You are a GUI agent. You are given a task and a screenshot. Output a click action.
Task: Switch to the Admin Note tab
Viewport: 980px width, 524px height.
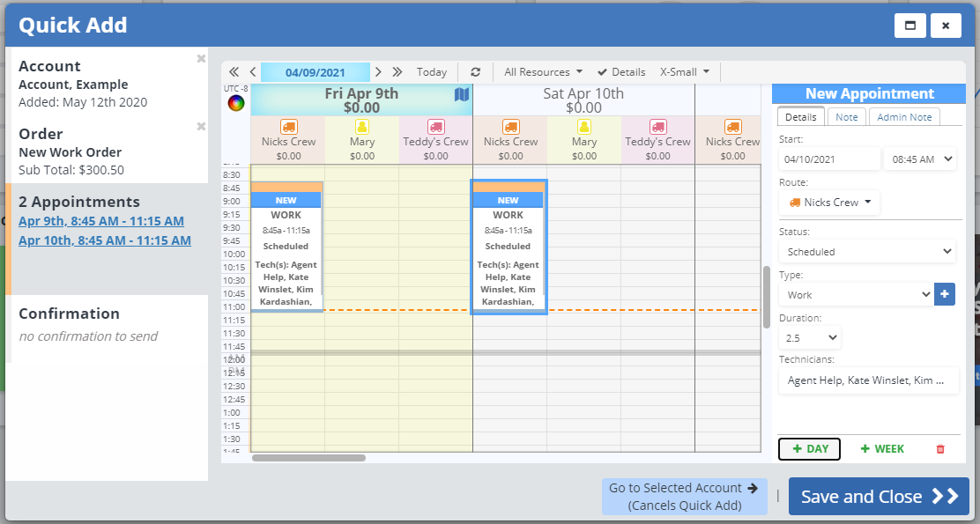(904, 117)
